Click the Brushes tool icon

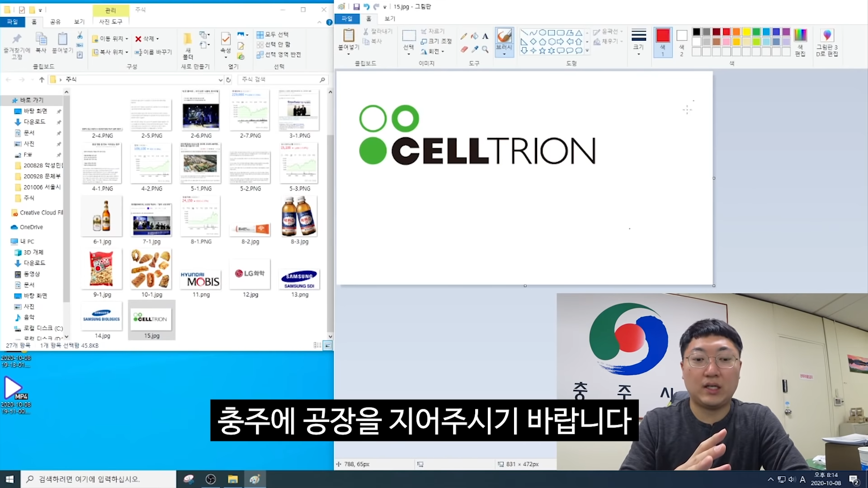(504, 36)
